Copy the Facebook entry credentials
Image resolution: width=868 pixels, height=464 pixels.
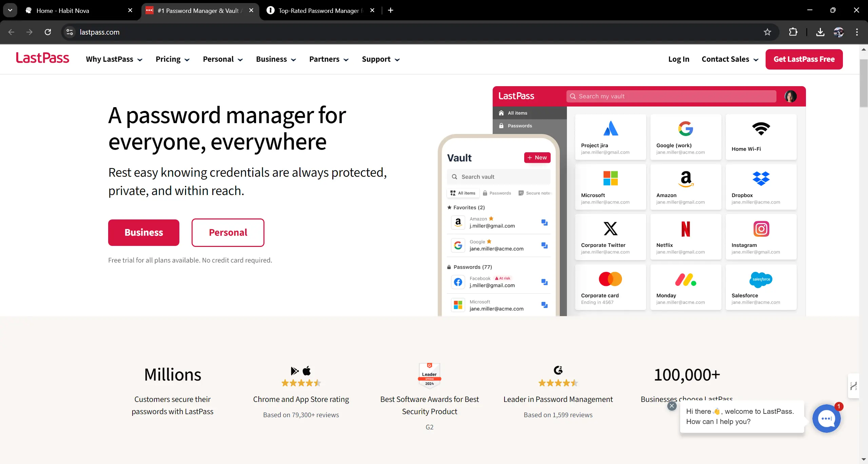pos(545,282)
